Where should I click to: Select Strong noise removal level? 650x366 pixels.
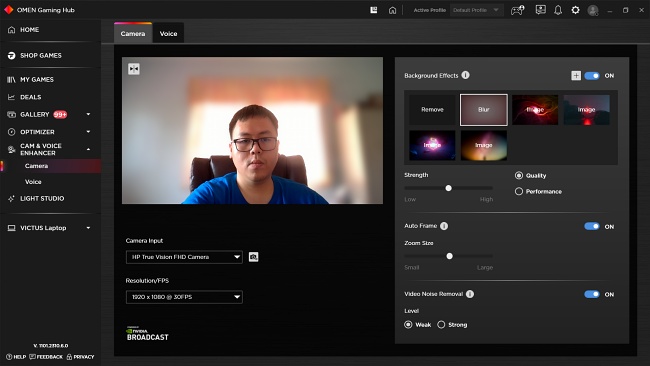441,325
